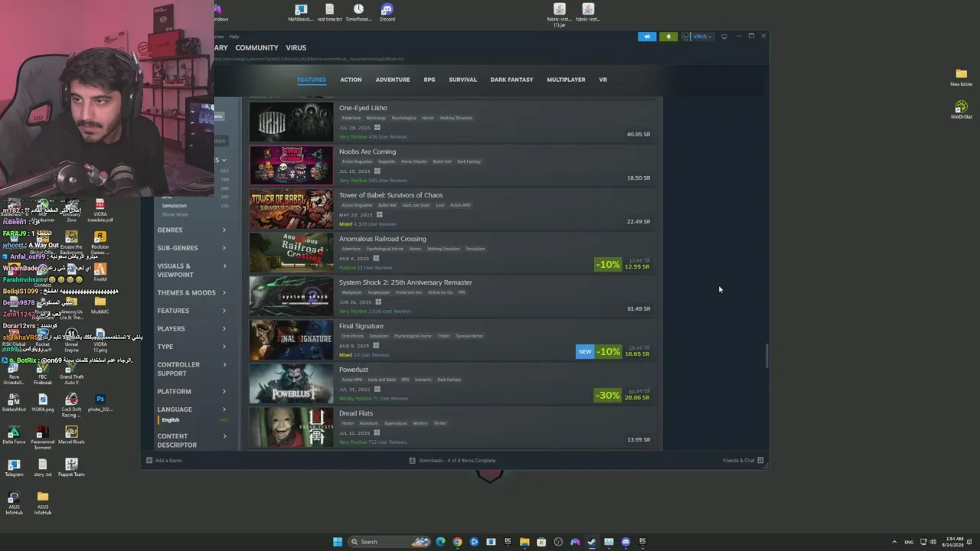
Task: Switch to the SURVIVAL tab
Action: click(462, 80)
